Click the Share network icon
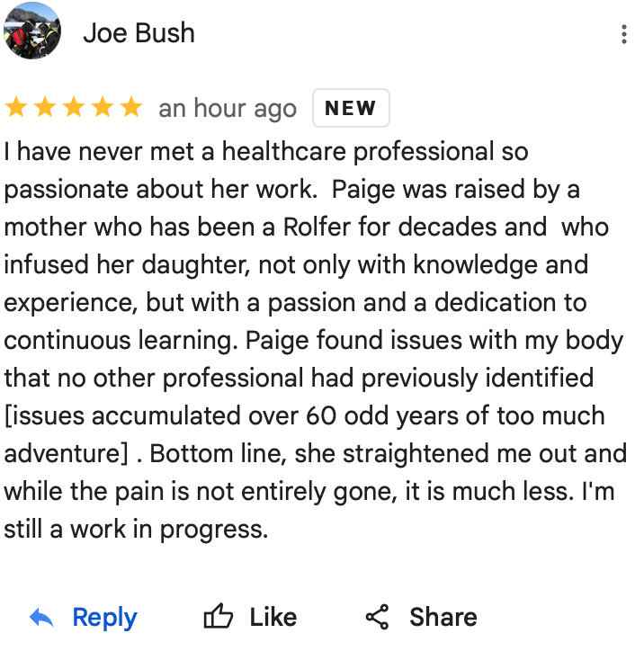 (x=378, y=618)
